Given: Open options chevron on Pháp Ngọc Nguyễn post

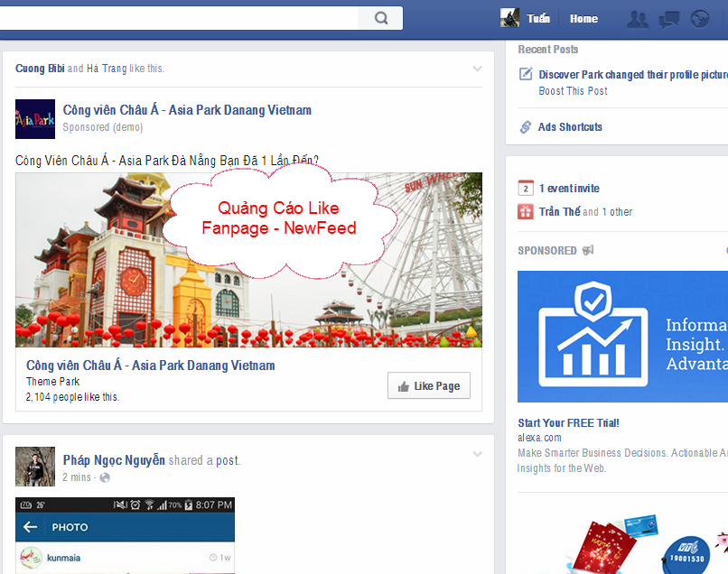Looking at the screenshot, I should [477, 454].
